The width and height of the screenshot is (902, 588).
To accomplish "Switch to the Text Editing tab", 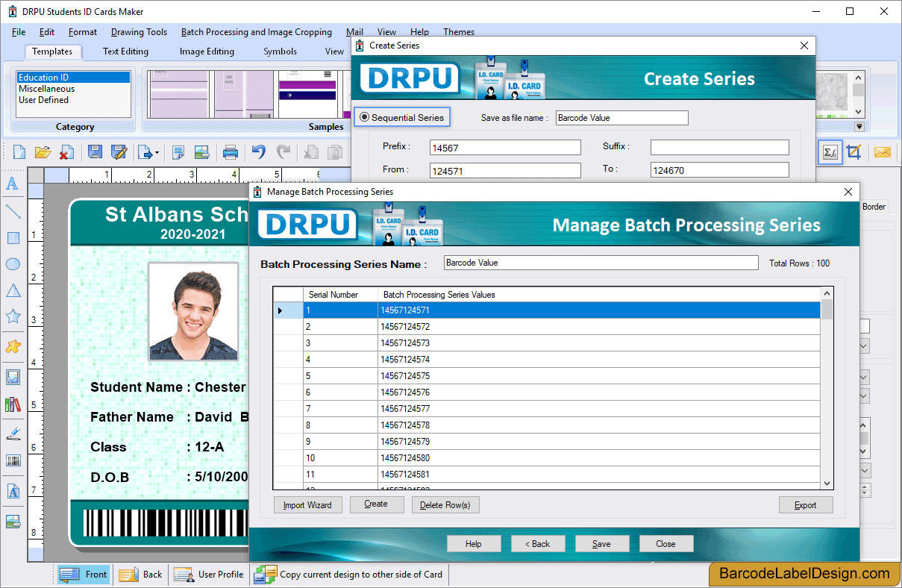I will [125, 51].
